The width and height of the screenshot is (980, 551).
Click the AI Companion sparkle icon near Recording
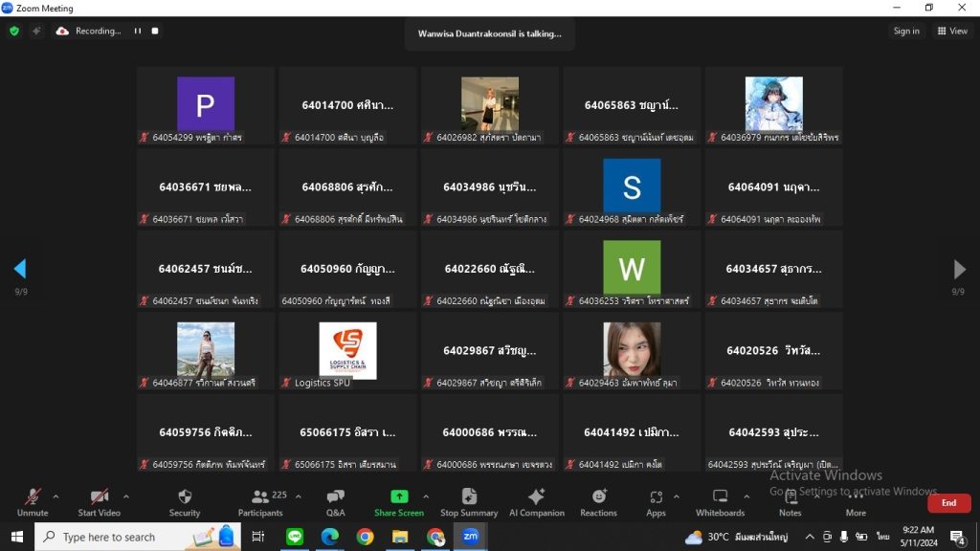(36, 31)
